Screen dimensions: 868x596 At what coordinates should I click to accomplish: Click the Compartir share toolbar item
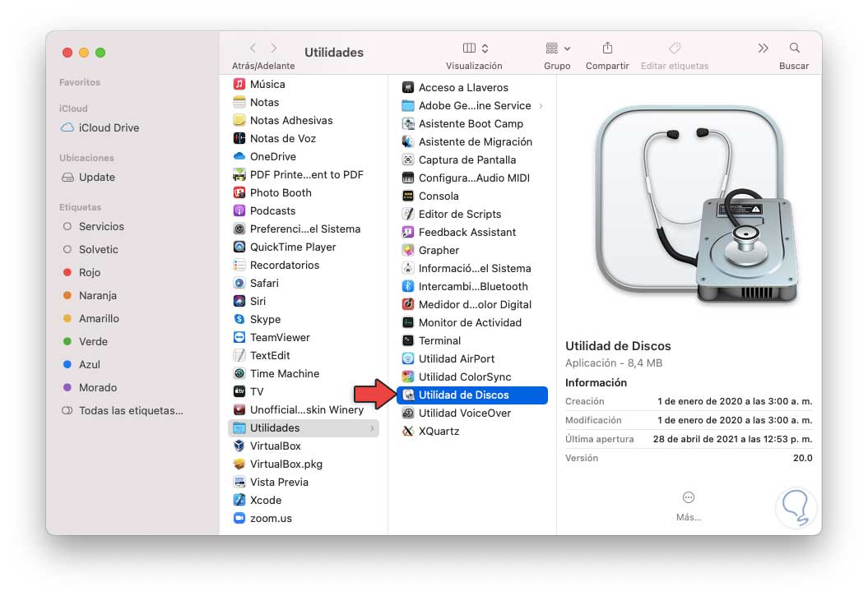pyautogui.click(x=607, y=49)
